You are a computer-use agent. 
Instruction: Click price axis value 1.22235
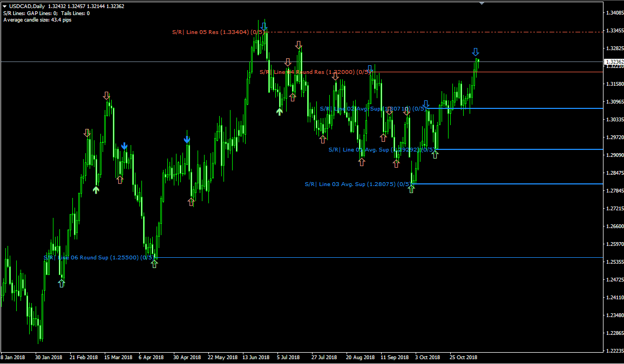(614, 351)
